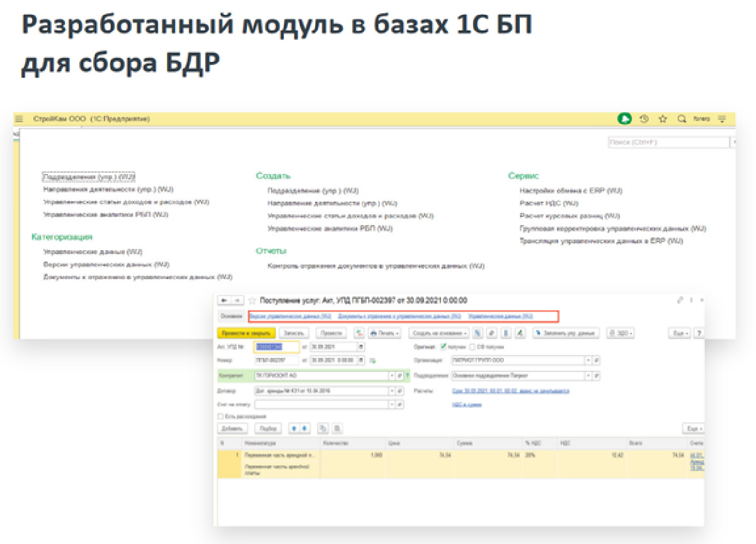Open the hamburger main menu in title bar
Image resolution: width=756 pixels, height=544 pixels.
19,119
